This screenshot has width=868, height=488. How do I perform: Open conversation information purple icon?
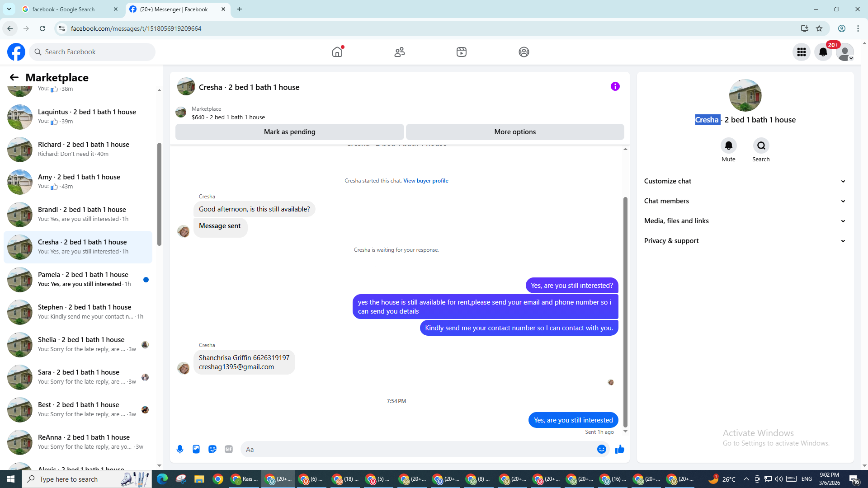(615, 86)
